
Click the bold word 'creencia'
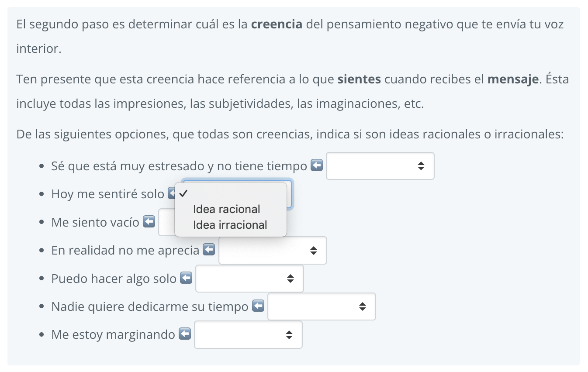click(277, 24)
